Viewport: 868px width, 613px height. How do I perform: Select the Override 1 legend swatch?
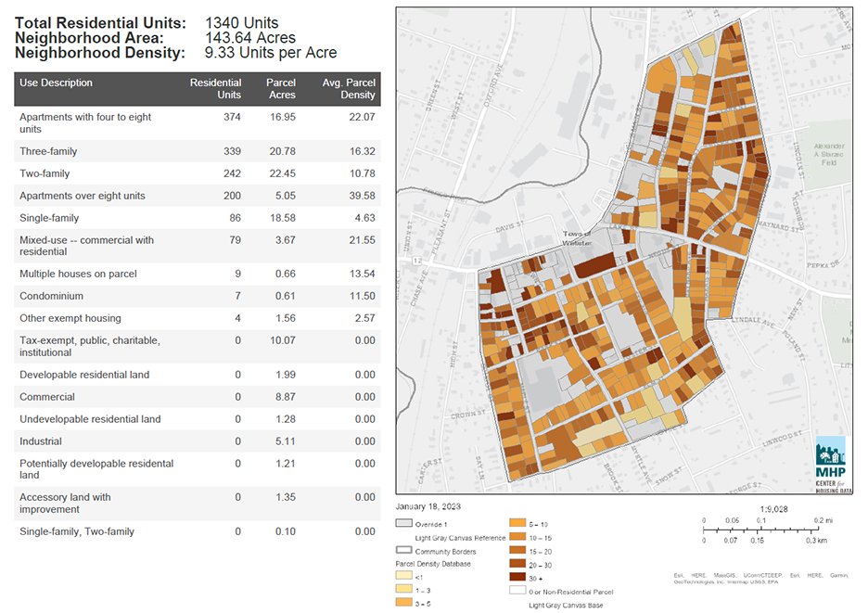coord(403,523)
